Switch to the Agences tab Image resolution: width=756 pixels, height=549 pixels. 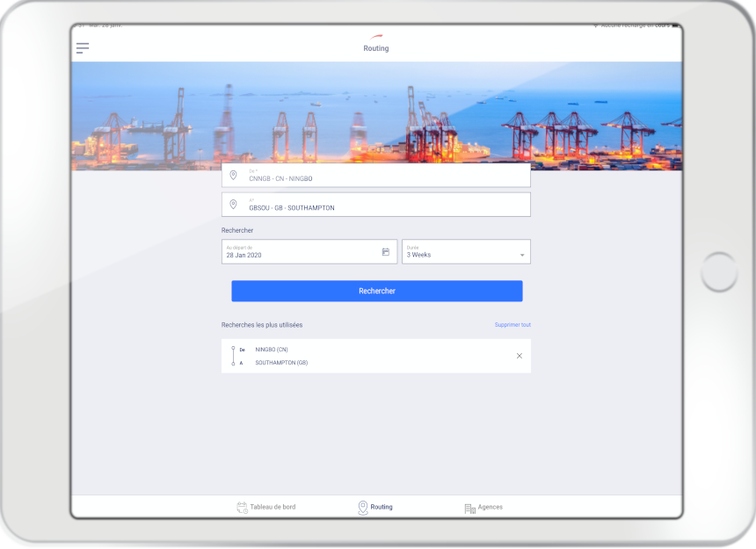click(x=490, y=508)
